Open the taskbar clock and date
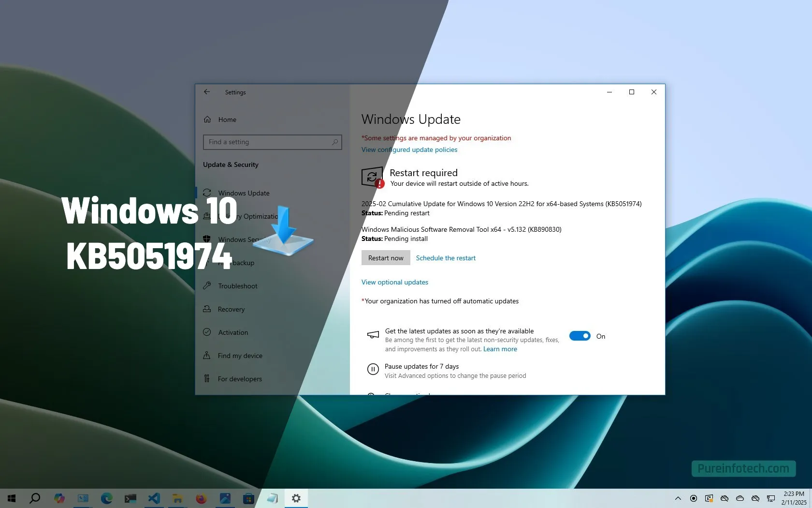The height and width of the screenshot is (508, 812). pyautogui.click(x=794, y=498)
